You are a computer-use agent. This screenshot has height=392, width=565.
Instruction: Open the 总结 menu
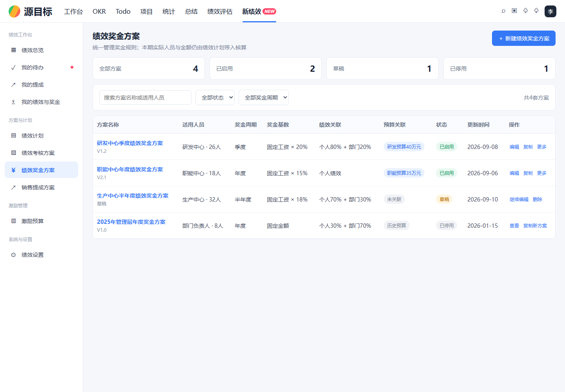191,11
